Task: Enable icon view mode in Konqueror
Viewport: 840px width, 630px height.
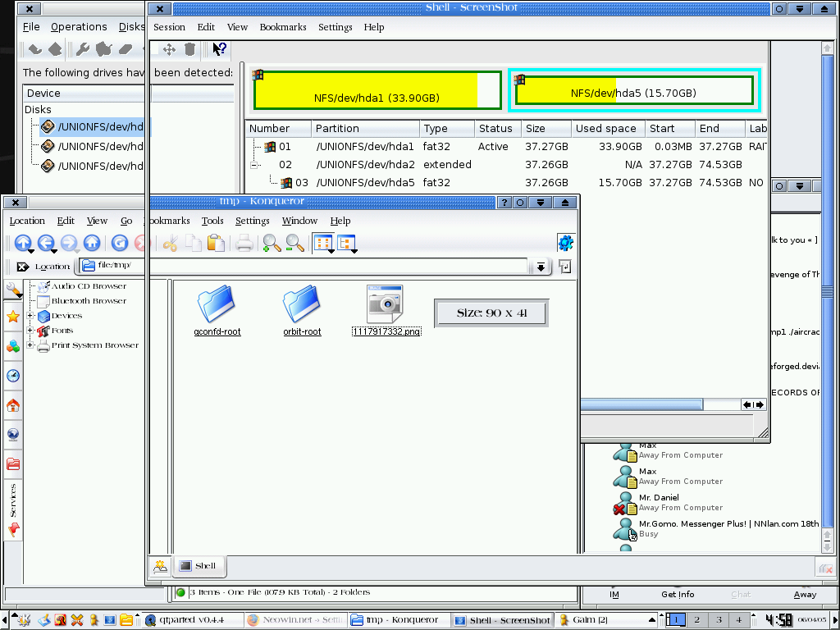Action: pyautogui.click(x=322, y=243)
